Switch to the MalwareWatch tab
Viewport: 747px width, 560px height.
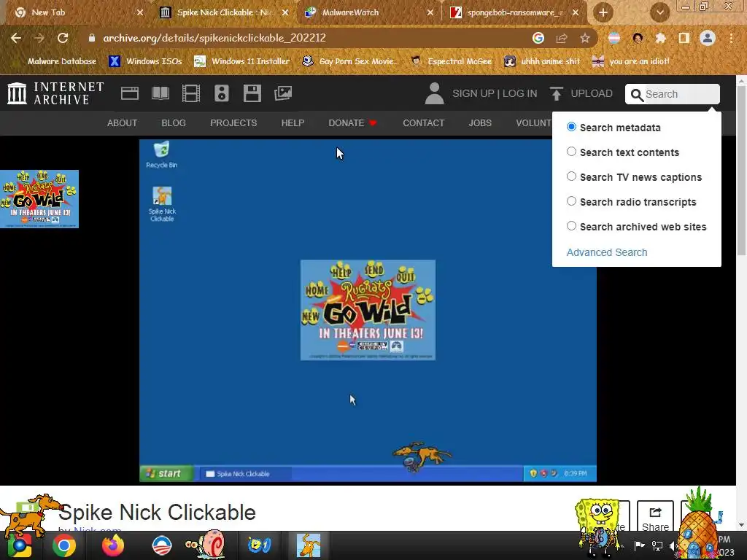click(x=369, y=12)
